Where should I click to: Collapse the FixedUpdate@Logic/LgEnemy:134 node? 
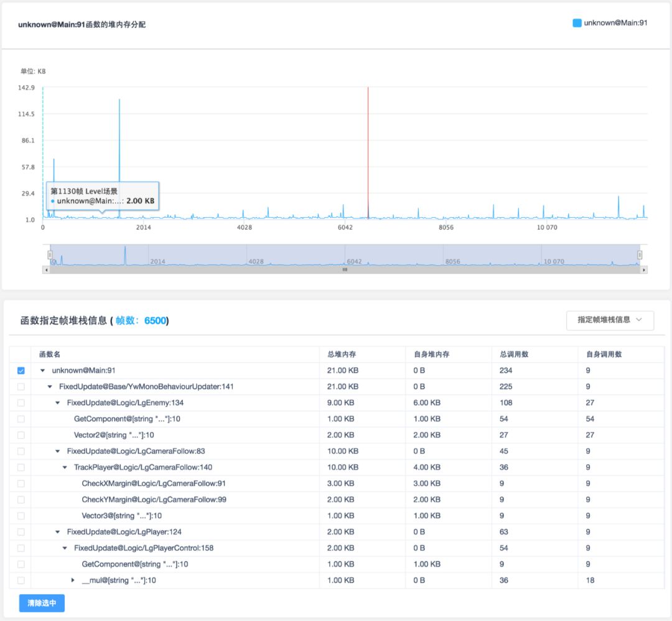coord(57,403)
